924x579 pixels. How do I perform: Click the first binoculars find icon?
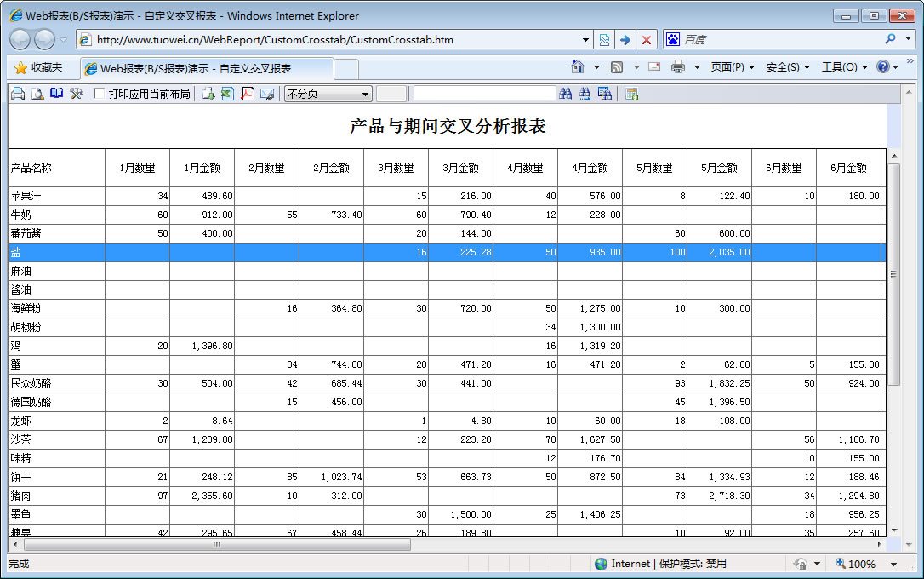pyautogui.click(x=566, y=94)
